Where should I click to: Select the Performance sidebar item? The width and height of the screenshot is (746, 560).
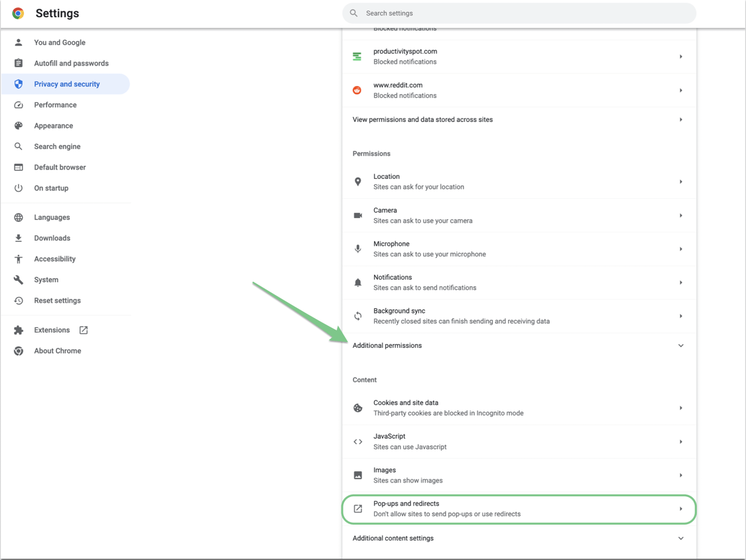[x=55, y=105]
